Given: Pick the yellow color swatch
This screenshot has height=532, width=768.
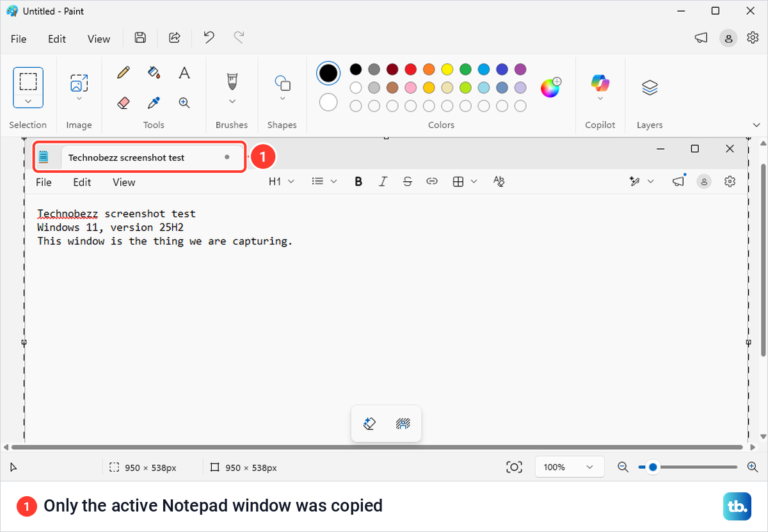Looking at the screenshot, I should tap(447, 69).
